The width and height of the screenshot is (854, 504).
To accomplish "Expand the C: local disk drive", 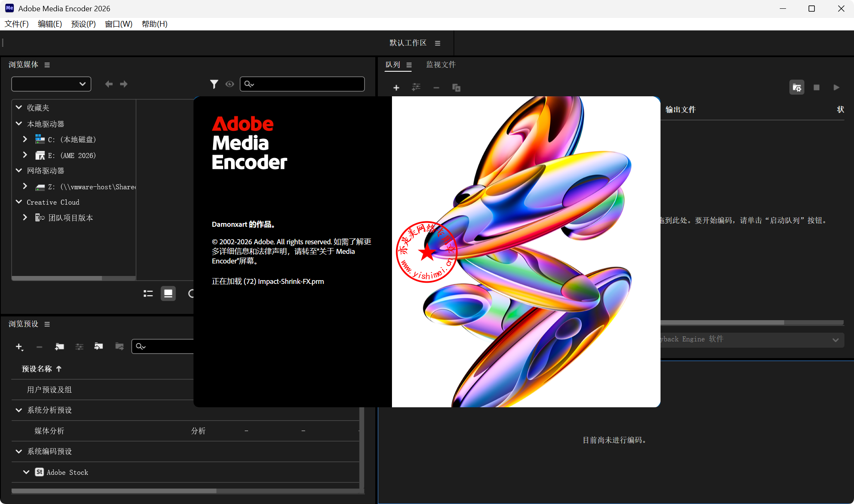I will 25,139.
